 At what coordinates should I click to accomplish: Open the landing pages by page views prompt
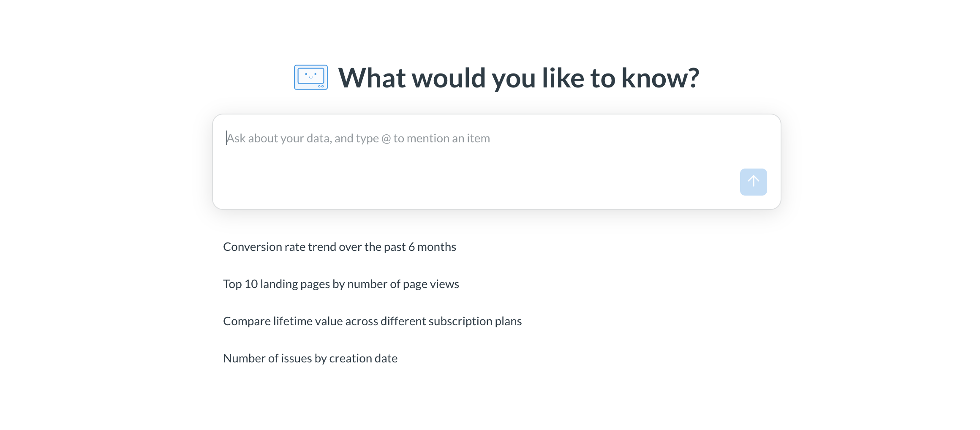point(341,284)
